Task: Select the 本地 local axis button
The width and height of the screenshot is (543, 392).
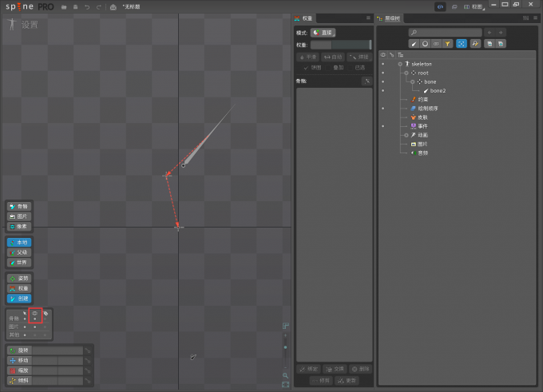Action: (x=19, y=243)
